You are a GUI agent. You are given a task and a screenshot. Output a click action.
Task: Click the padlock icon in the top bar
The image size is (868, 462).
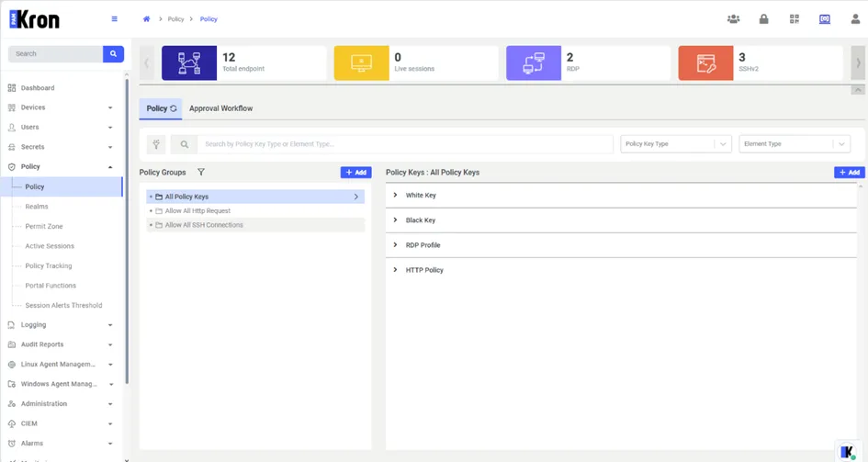click(x=763, y=18)
